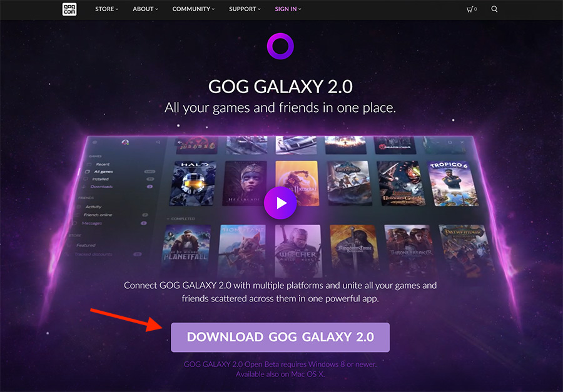Screen dimensions: 563x392
Task: Open the shopping cart icon
Action: coord(471,9)
